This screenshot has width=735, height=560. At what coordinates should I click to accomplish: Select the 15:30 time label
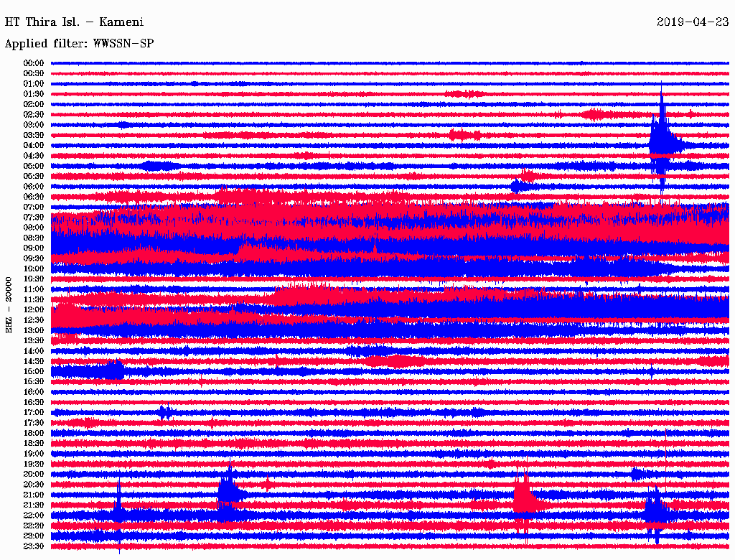(34, 381)
